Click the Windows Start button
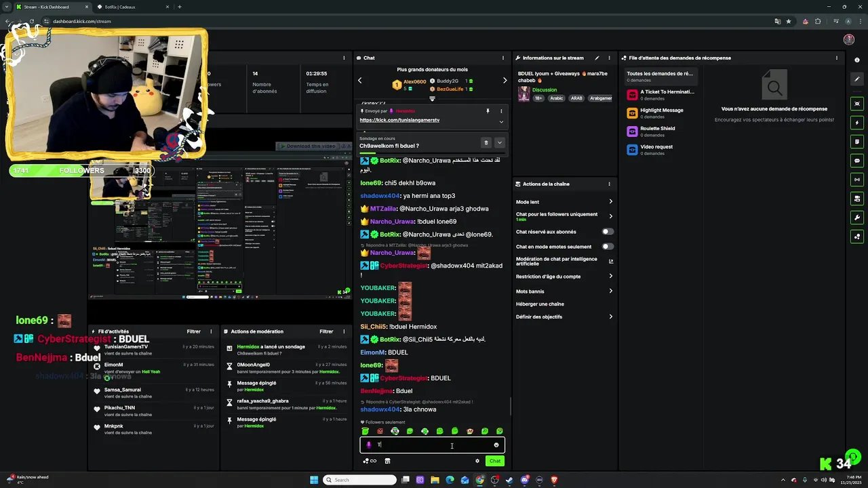The height and width of the screenshot is (488, 868). [314, 480]
